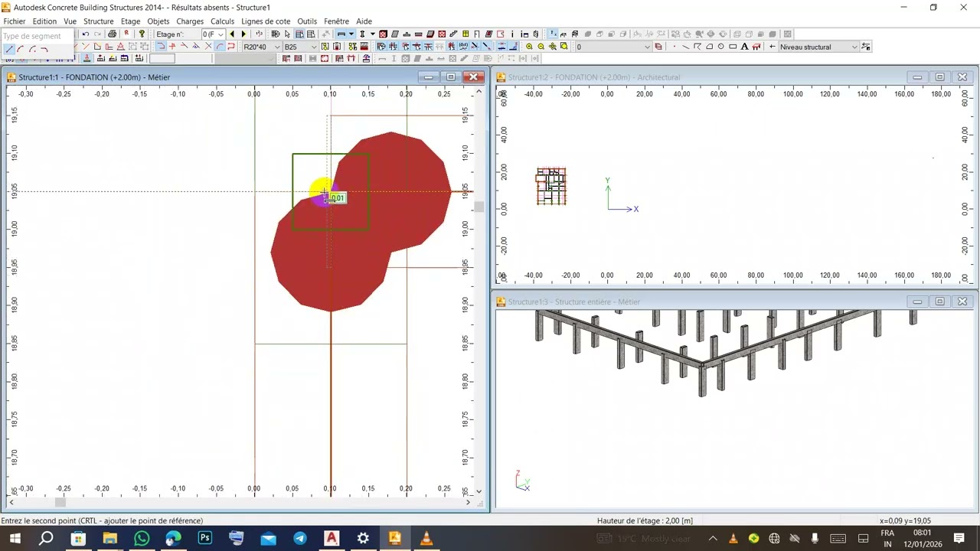Click the building plan thumbnail in Architectural view
Image resolution: width=980 pixels, height=551 pixels.
[x=551, y=186]
